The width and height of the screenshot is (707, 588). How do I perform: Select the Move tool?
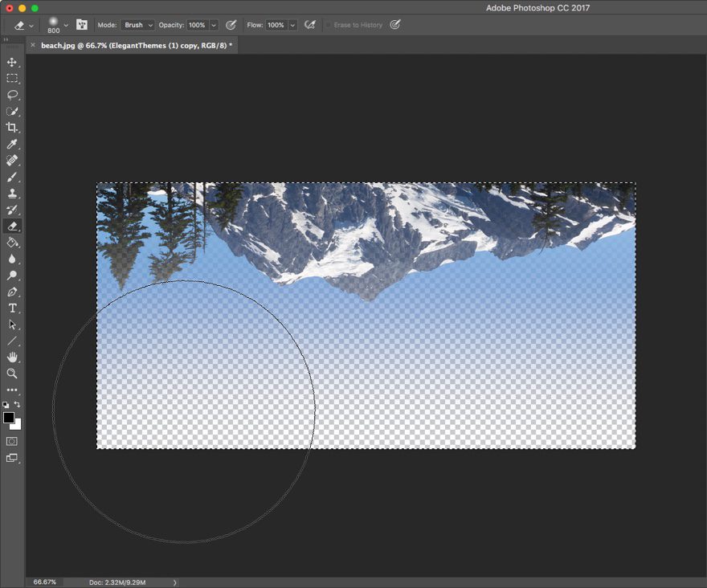point(12,61)
